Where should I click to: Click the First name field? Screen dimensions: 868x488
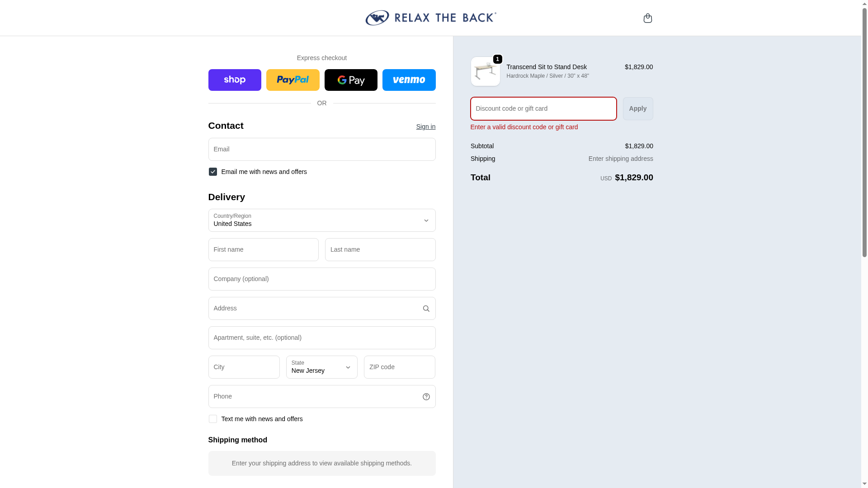(x=263, y=250)
